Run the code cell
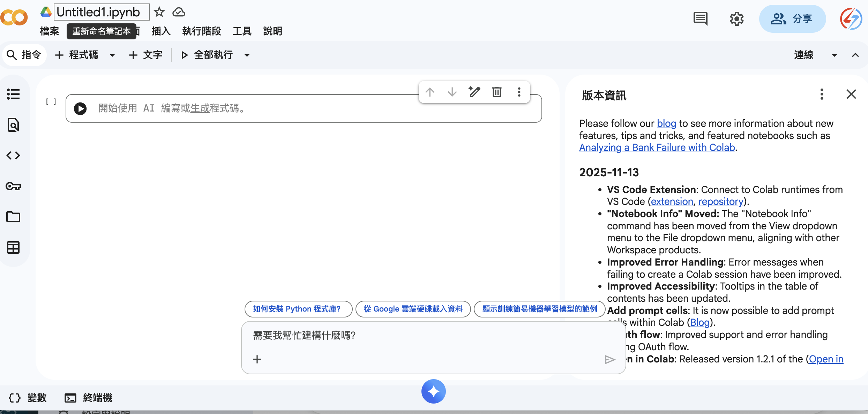Viewport: 868px width, 414px height. (80, 109)
